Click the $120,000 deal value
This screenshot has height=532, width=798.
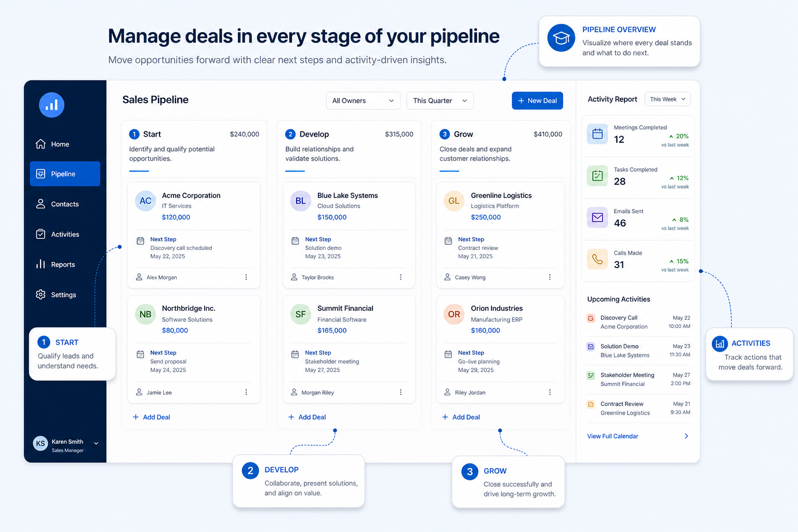(176, 217)
